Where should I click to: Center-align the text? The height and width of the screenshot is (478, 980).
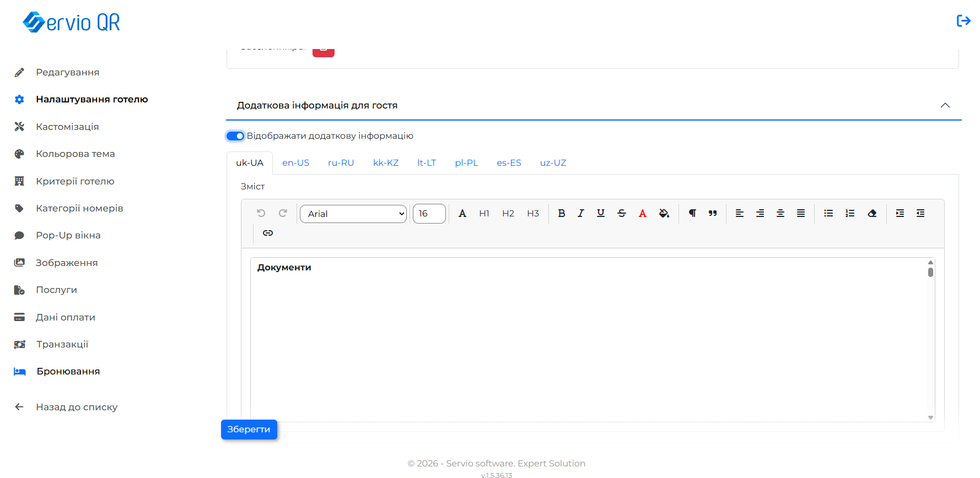(x=780, y=213)
